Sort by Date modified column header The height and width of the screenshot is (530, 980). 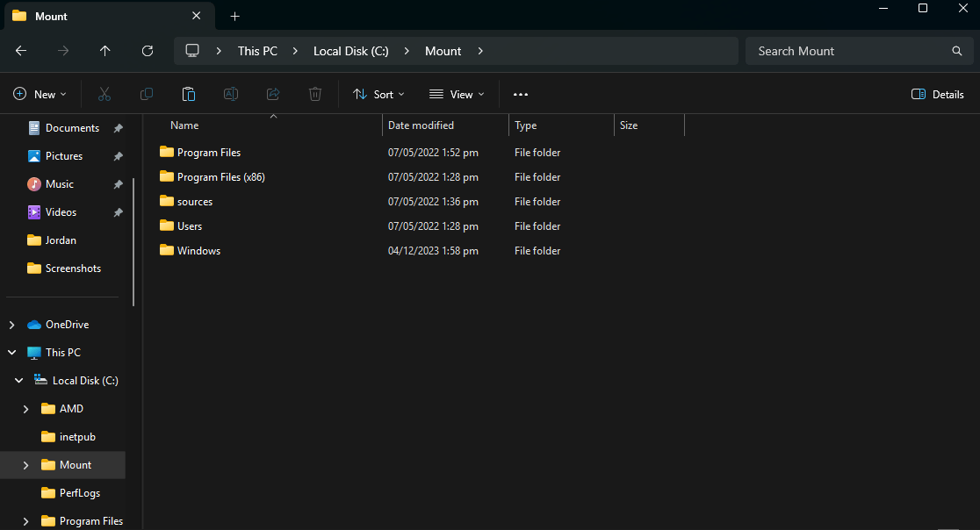tap(421, 125)
